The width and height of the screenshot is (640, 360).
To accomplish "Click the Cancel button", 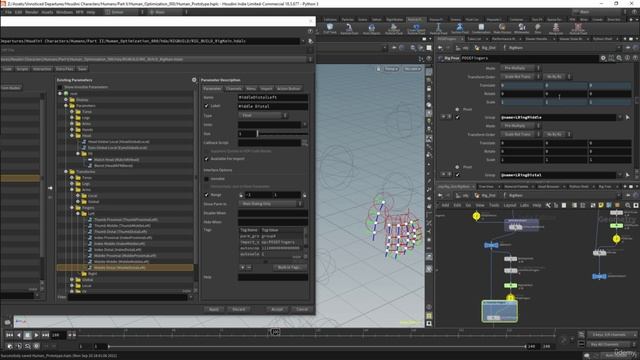I will (x=302, y=309).
